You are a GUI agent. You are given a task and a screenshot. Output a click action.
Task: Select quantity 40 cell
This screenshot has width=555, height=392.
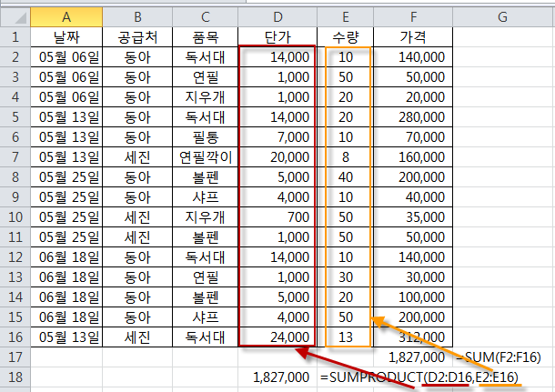point(346,176)
